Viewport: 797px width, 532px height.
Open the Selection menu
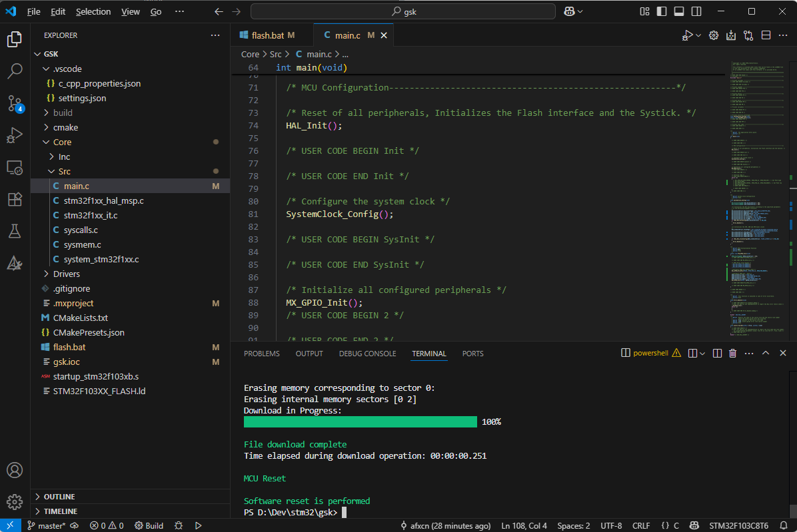[93, 12]
